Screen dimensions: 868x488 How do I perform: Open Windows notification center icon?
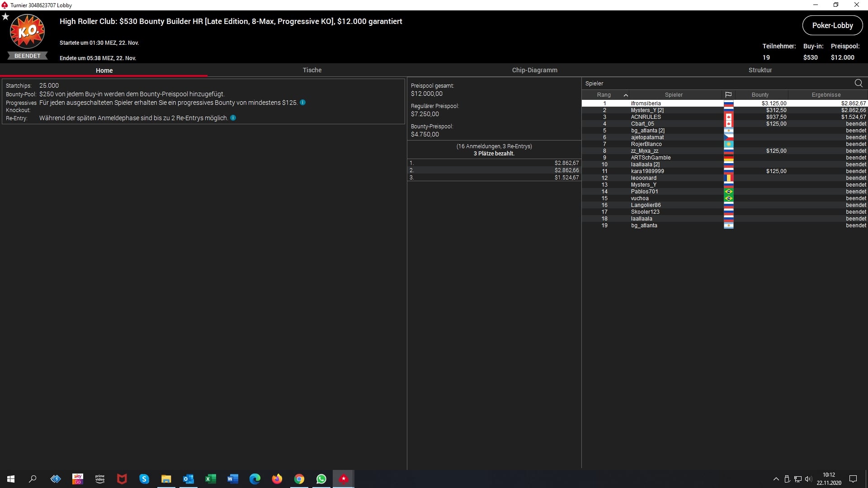[853, 479]
